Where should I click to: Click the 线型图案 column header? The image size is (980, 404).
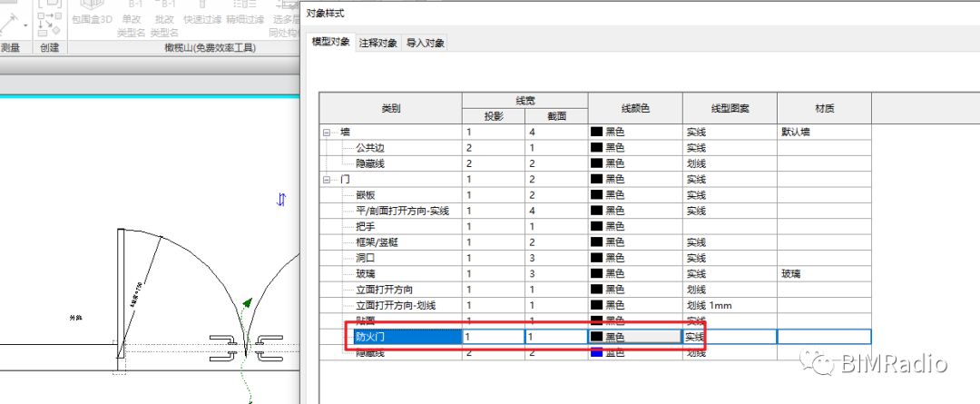tap(730, 108)
